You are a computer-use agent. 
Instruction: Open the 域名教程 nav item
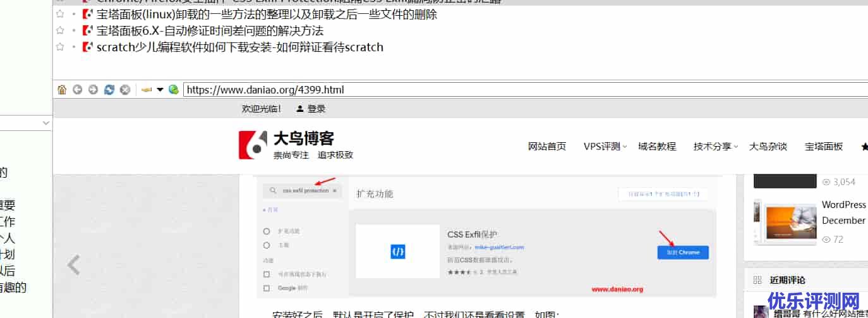tap(657, 146)
